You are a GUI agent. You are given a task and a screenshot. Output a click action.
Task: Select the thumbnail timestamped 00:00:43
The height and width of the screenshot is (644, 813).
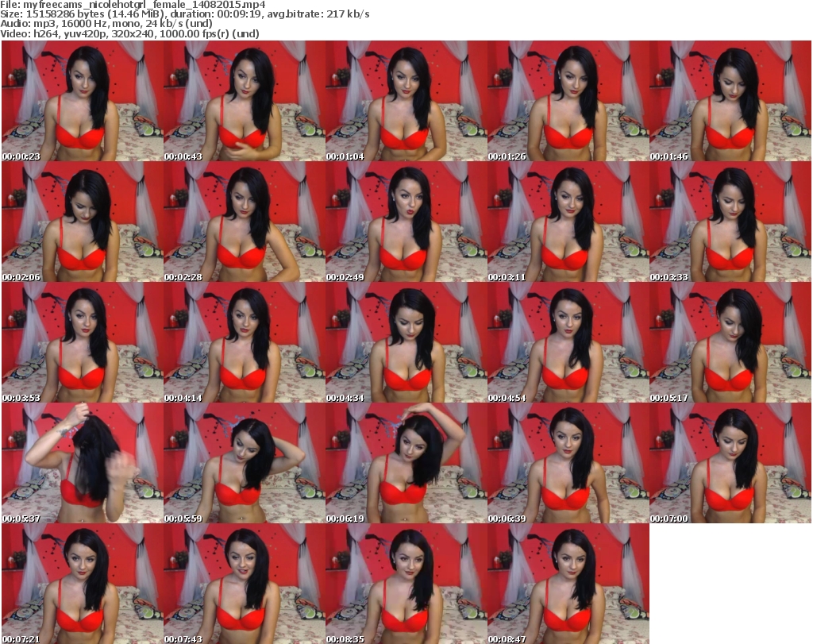pos(245,101)
